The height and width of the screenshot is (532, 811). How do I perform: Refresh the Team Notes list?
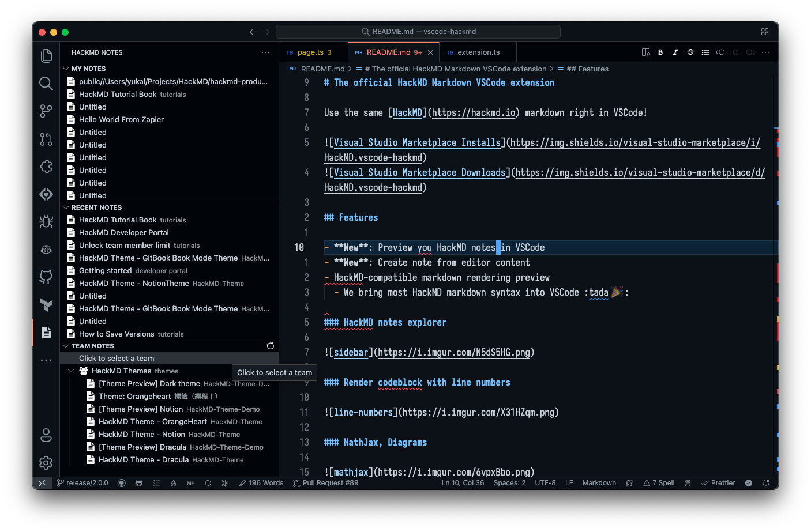click(271, 346)
